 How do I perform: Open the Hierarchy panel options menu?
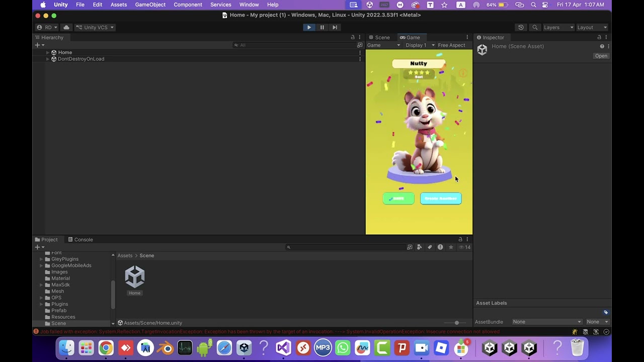point(359,37)
